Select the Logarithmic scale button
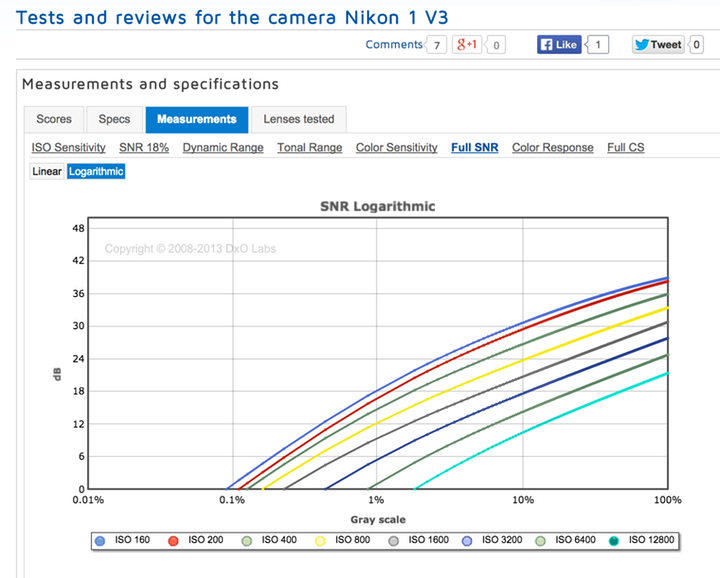The image size is (720, 578). (x=96, y=171)
